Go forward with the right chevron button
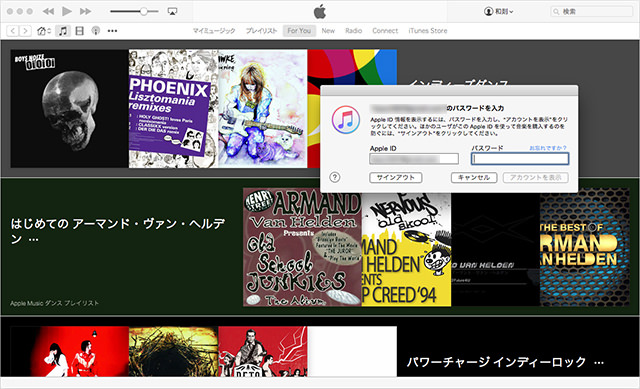Viewport: 640px width, 389px height. (25, 31)
